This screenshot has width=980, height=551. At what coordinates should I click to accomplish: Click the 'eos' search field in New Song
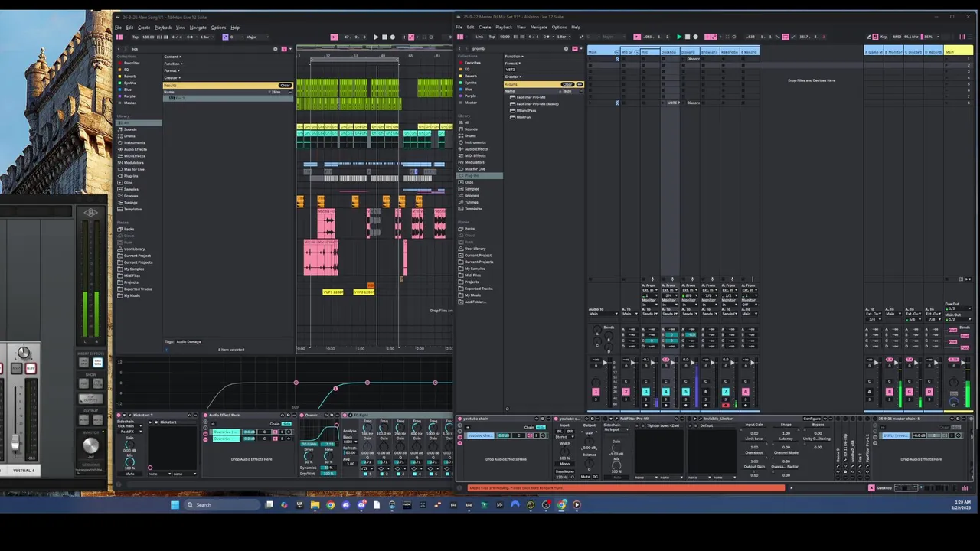point(199,49)
